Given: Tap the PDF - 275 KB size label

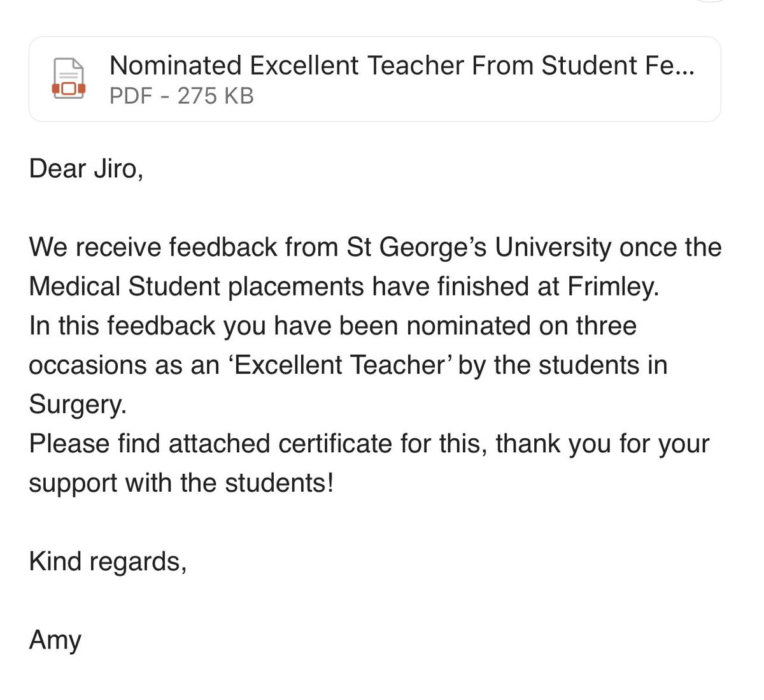Looking at the screenshot, I should click(x=181, y=96).
